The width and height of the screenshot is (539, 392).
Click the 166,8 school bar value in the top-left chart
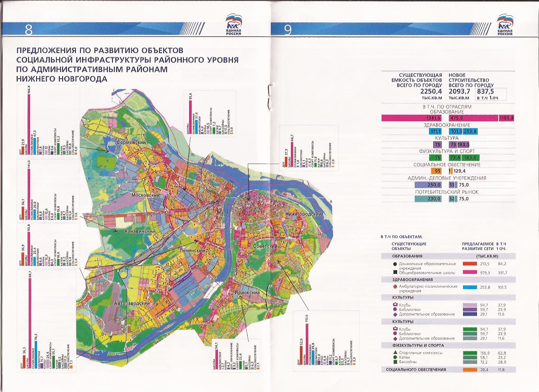coord(29,89)
